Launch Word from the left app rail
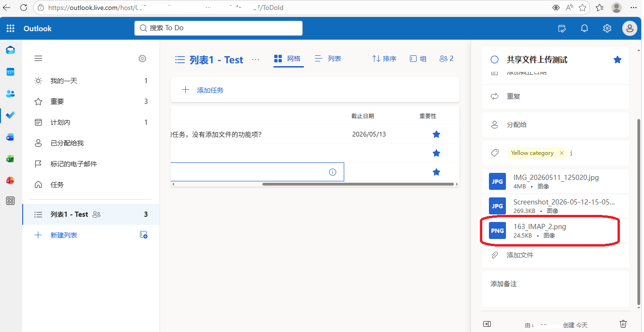Screen dimensions: 644x332 [x=10, y=137]
